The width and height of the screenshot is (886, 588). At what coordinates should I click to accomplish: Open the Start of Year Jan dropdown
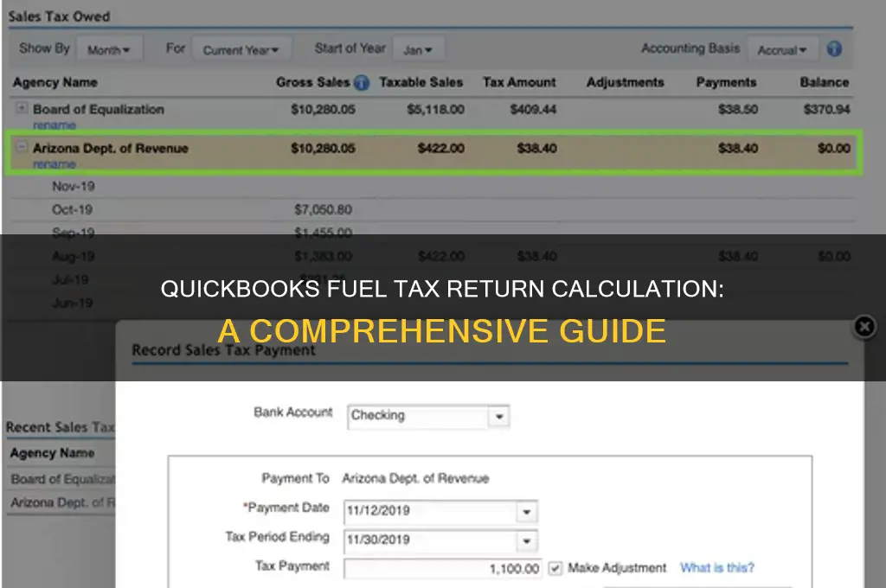[418, 49]
